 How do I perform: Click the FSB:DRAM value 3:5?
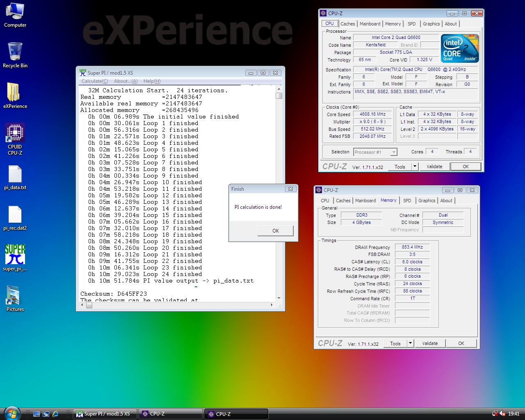(412, 254)
